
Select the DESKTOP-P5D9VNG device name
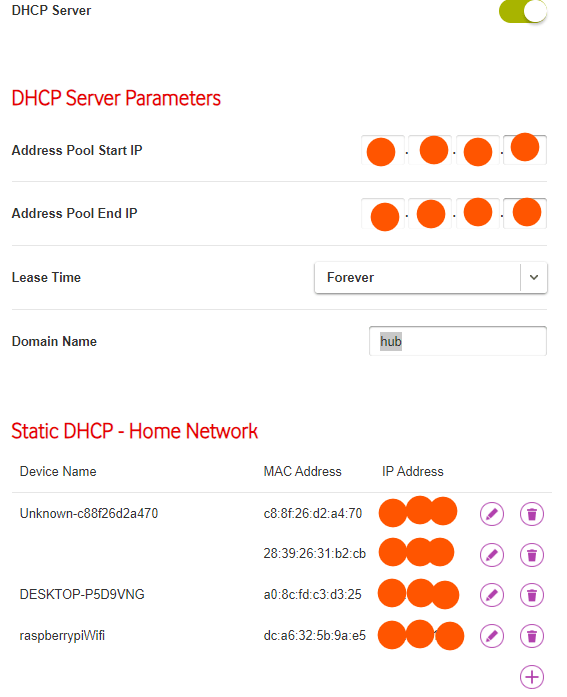(82, 595)
